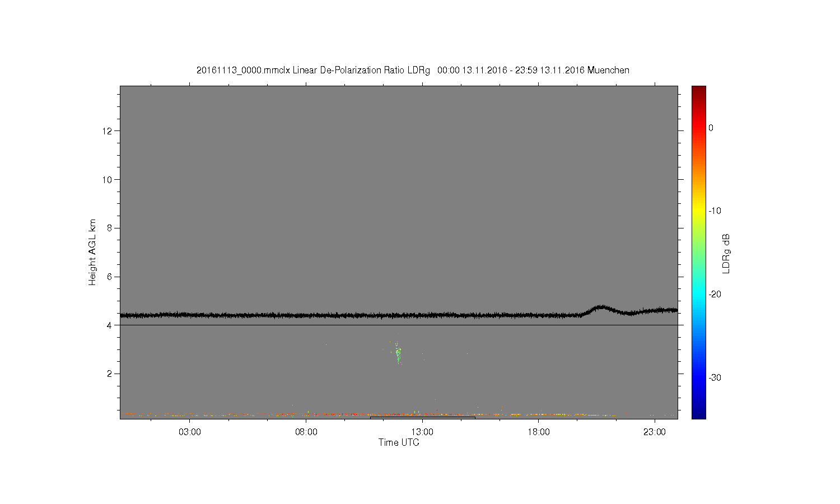The image size is (840, 504).
Task: Click the dark blue bottom of the colorbar
Action: [x=699, y=414]
